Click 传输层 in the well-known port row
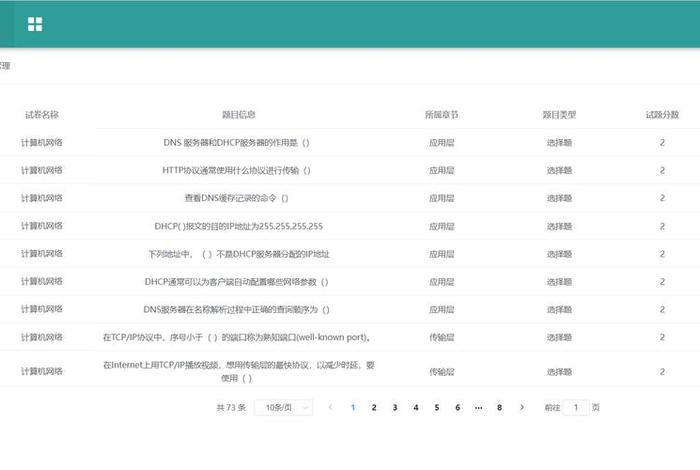 [x=442, y=337]
